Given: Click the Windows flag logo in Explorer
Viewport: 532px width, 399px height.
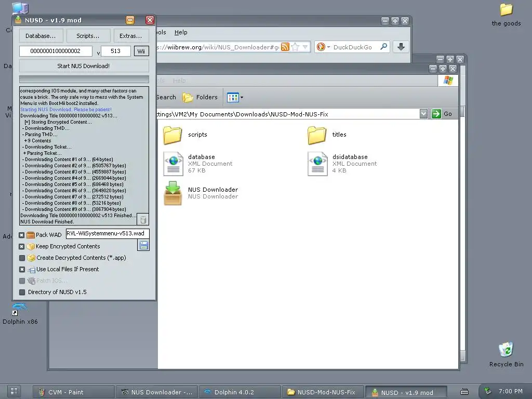Looking at the screenshot, I should point(448,81).
